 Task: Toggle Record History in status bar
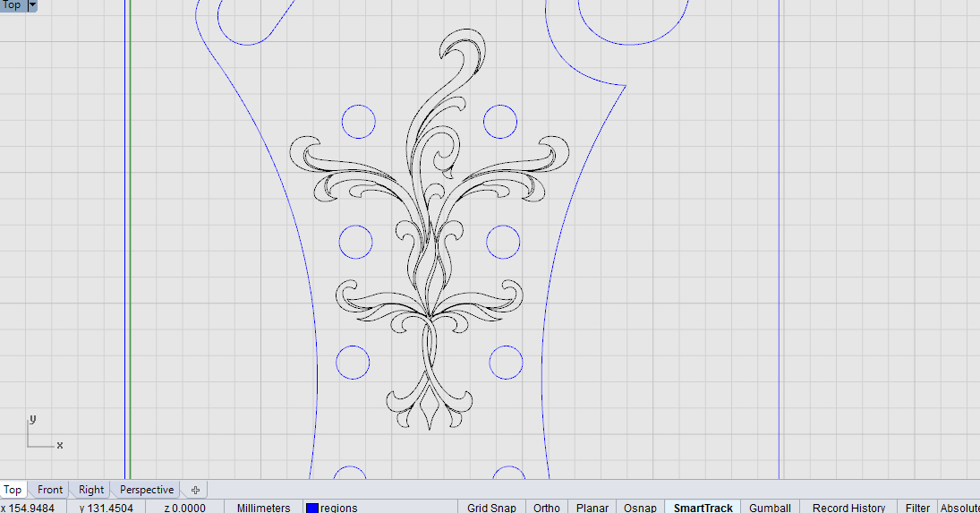point(848,508)
